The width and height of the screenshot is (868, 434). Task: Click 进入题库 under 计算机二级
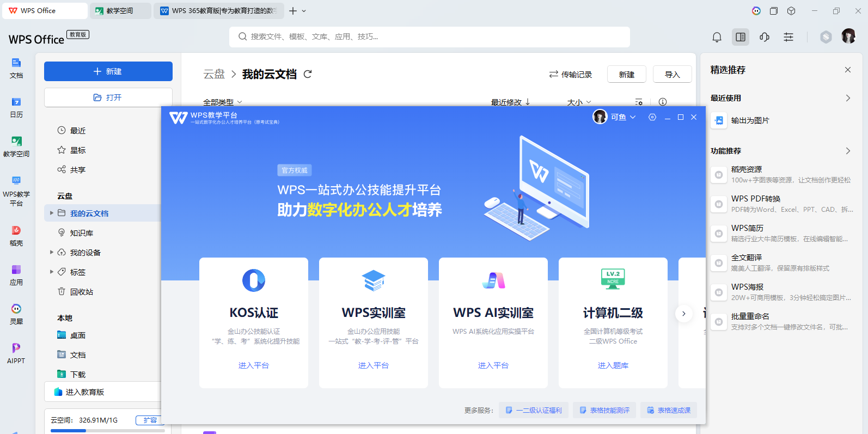(613, 365)
